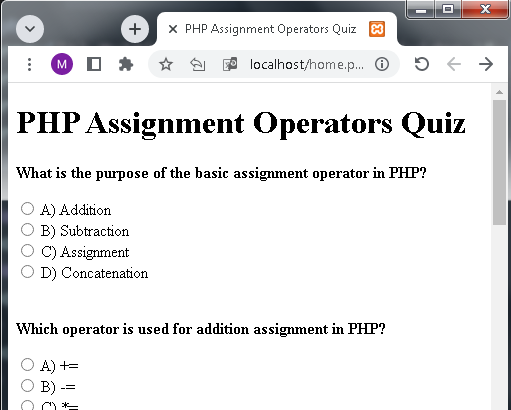The width and height of the screenshot is (511, 410).
Task: Open the browser three-dot menu
Action: tap(30, 64)
